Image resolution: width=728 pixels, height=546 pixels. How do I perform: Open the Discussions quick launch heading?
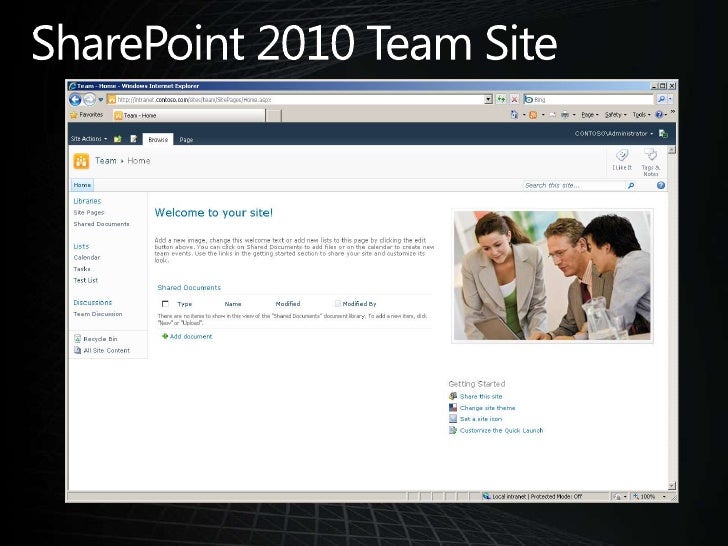[93, 303]
